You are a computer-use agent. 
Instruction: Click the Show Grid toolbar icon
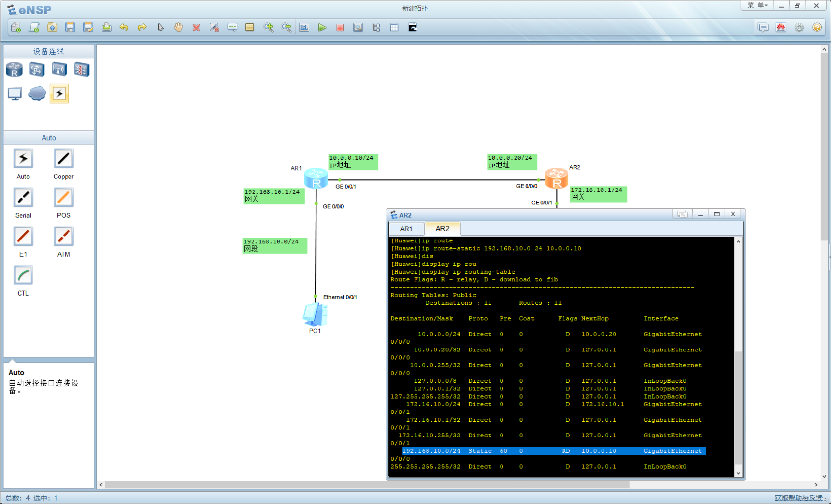point(394,27)
